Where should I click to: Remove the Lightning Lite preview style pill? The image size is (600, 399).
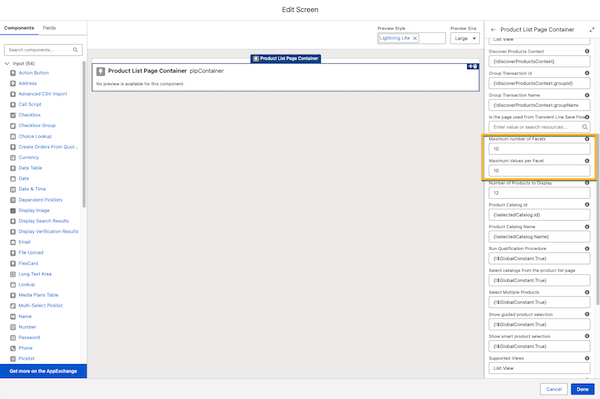[x=415, y=38]
